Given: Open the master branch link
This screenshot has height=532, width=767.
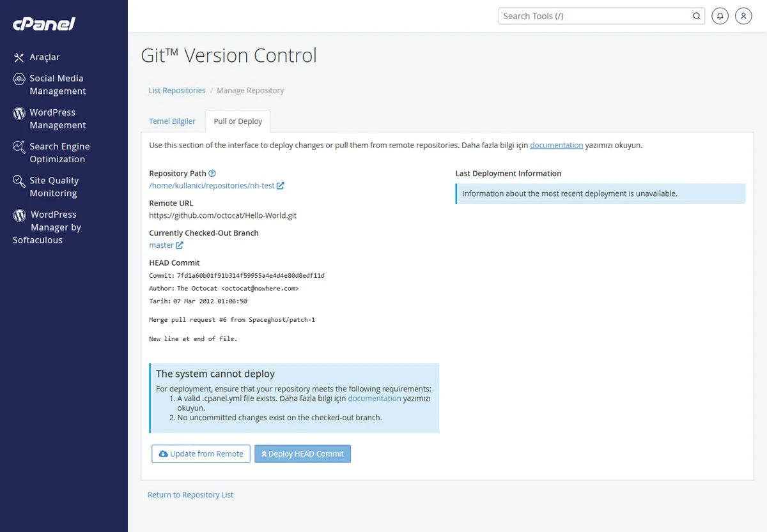Looking at the screenshot, I should [x=161, y=245].
